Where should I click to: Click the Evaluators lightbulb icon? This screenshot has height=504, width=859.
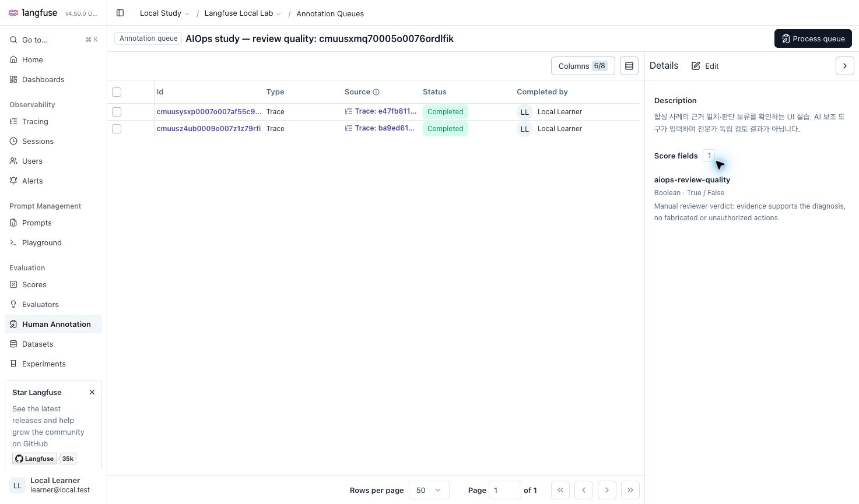pyautogui.click(x=13, y=304)
